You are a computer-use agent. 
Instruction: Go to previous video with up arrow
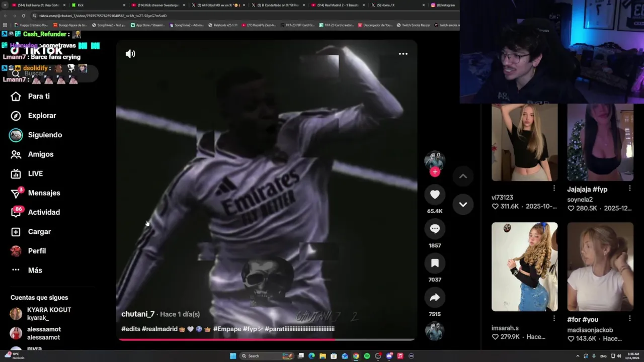coord(463,176)
